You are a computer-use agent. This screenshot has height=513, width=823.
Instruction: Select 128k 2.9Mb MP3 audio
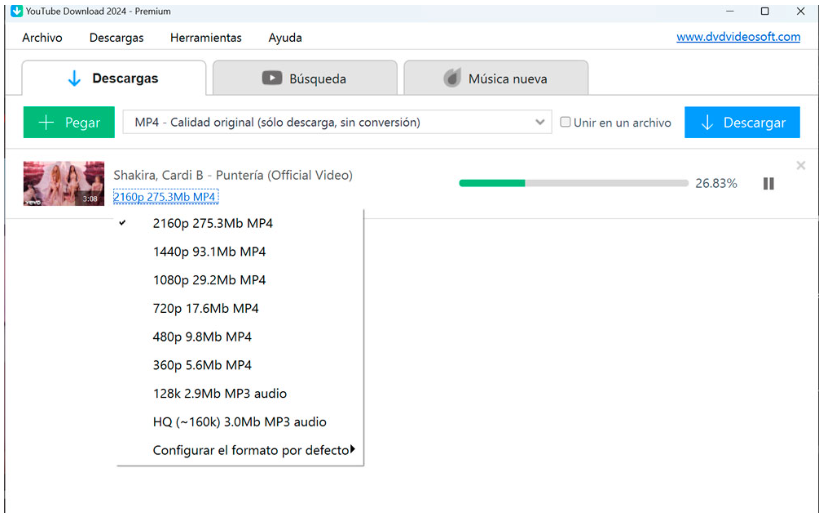click(x=240, y=393)
